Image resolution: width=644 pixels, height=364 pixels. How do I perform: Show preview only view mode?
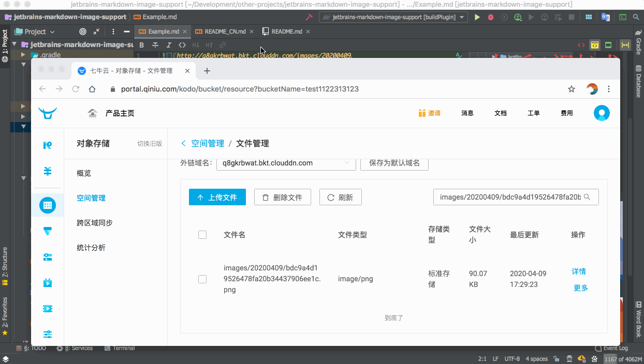tap(608, 45)
